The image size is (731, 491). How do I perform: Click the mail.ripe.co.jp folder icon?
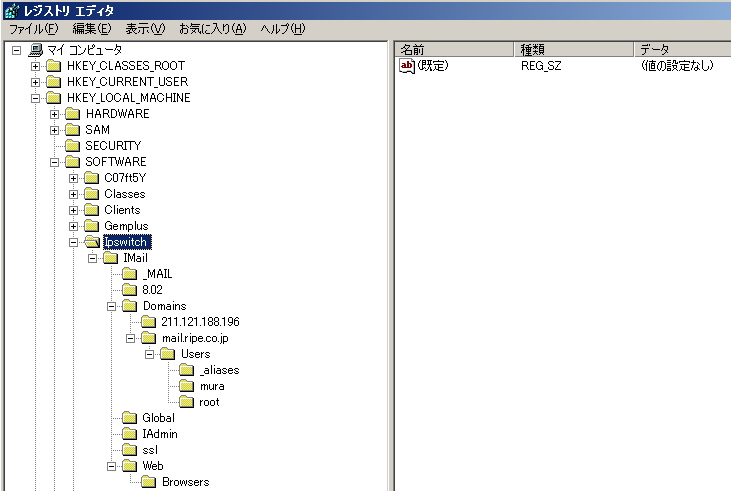pyautogui.click(x=149, y=339)
